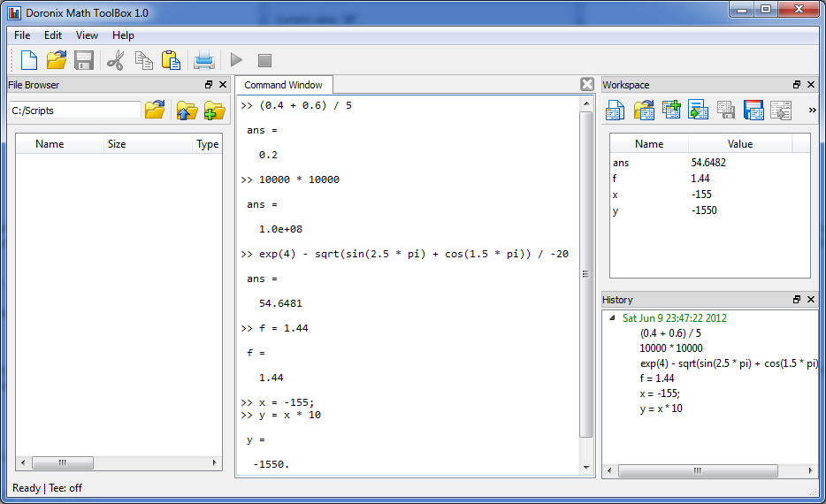826x504 pixels.
Task: Click value -1550 in Workspace table
Action: [704, 210]
